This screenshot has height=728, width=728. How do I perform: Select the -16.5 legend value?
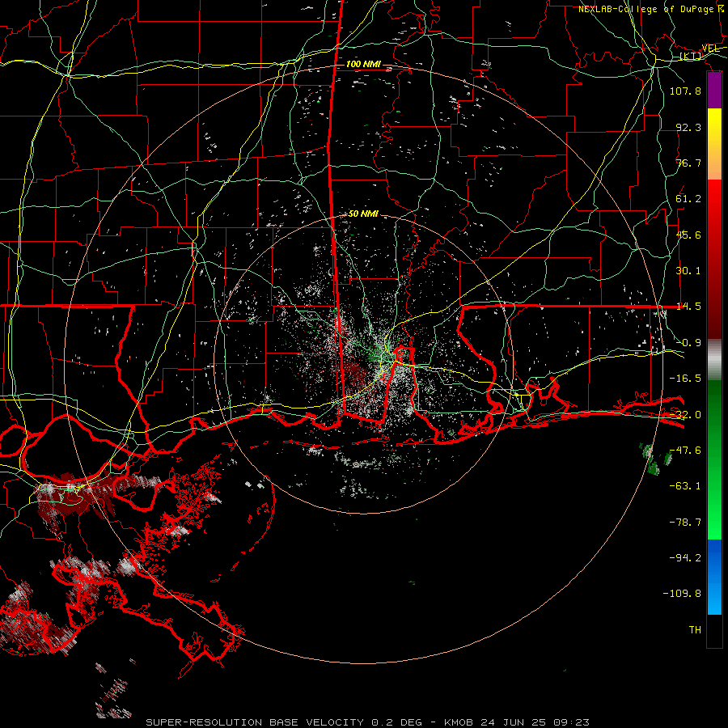[685, 379]
